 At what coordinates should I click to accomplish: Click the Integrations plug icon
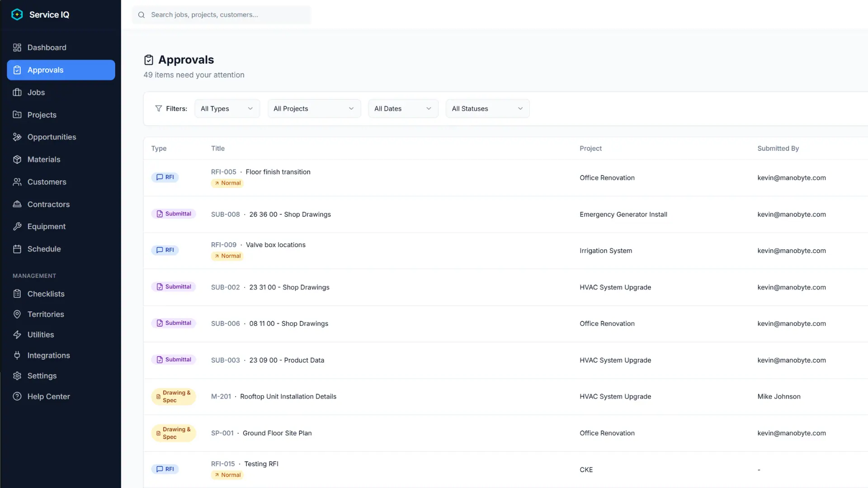click(x=17, y=355)
